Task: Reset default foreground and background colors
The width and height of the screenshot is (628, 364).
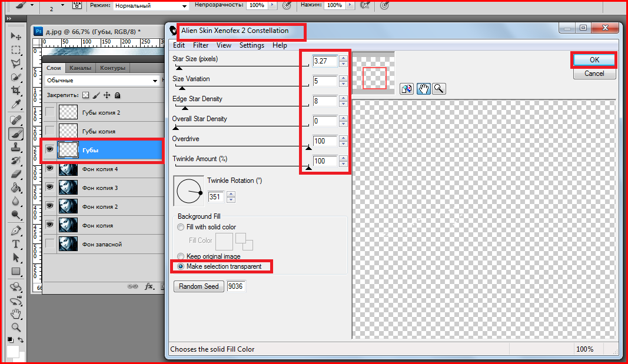Action: (x=11, y=340)
